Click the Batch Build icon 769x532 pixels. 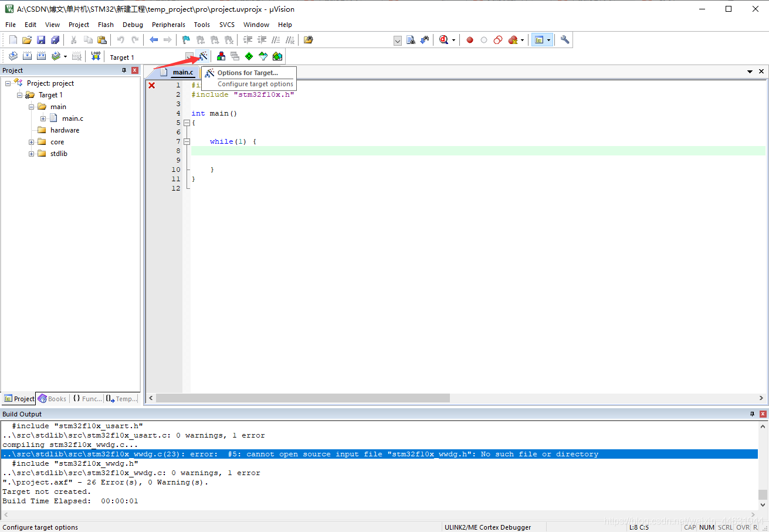pyautogui.click(x=56, y=56)
